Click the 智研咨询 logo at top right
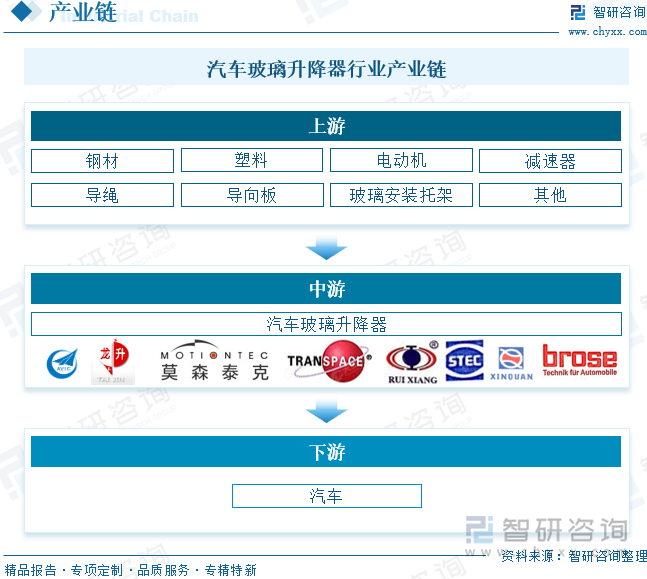 607,12
